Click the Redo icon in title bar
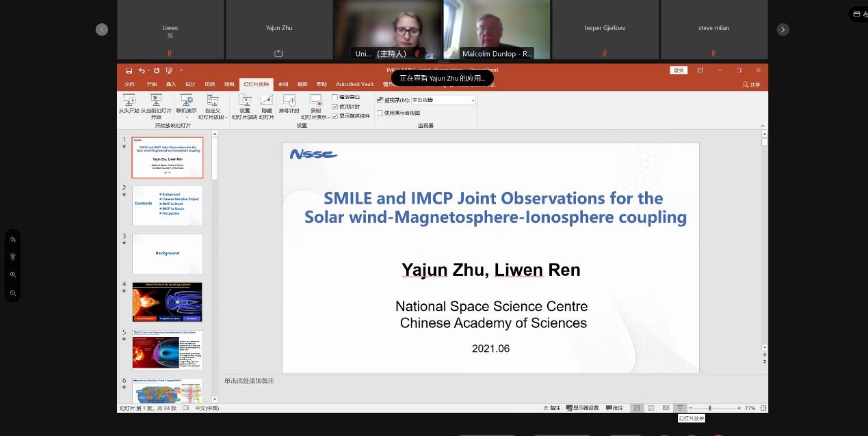 click(x=157, y=70)
